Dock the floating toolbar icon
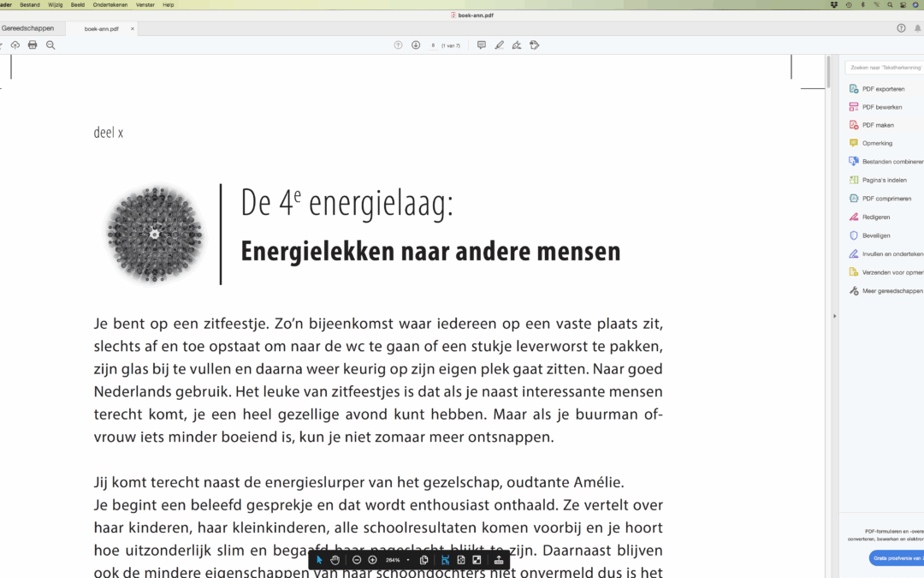The image size is (924, 578). [x=499, y=560]
